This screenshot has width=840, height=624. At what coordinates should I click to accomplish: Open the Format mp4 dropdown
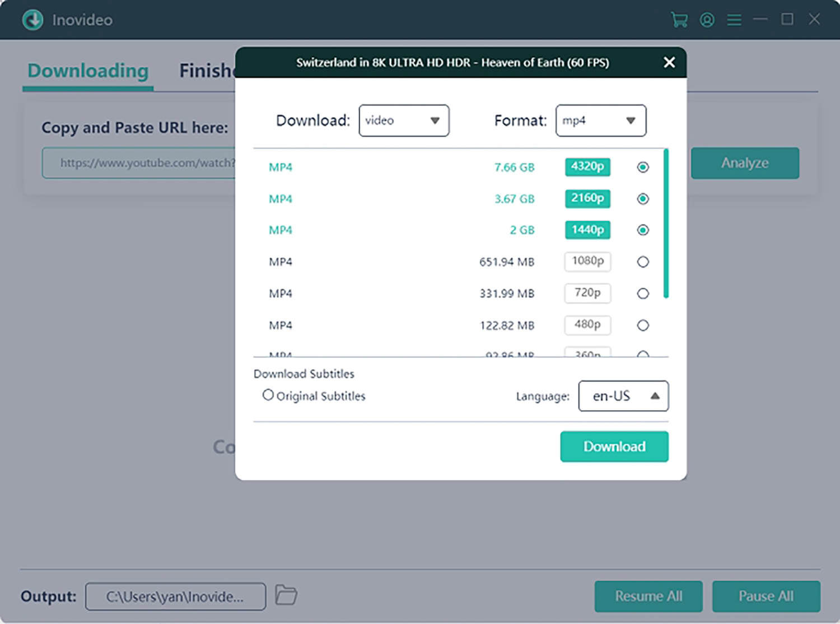point(601,120)
